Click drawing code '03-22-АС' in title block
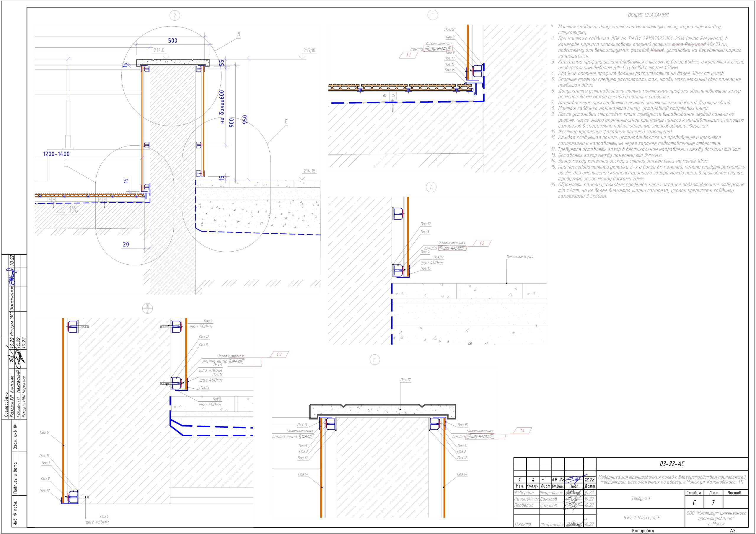 click(x=672, y=464)
